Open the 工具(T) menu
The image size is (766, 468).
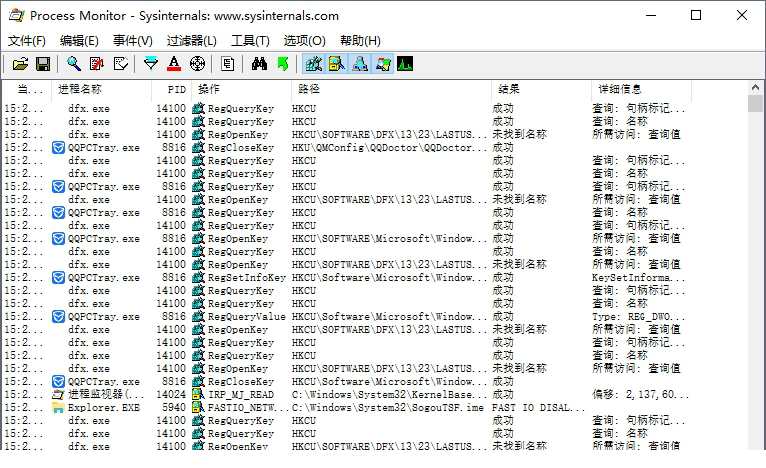tap(250, 41)
